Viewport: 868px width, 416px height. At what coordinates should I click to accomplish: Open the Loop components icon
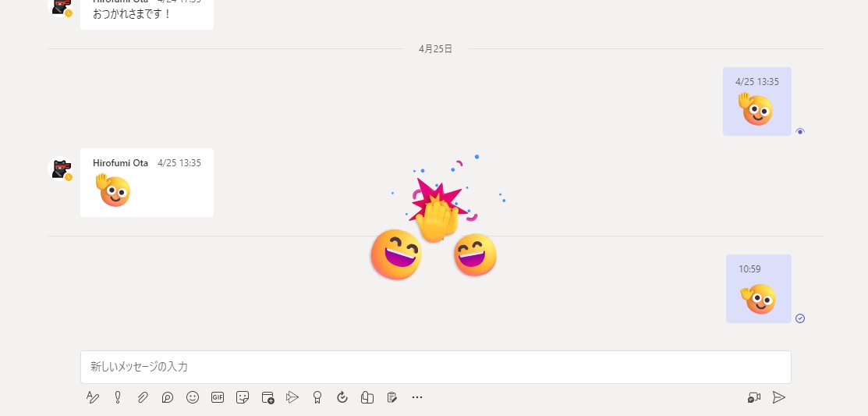(168, 397)
